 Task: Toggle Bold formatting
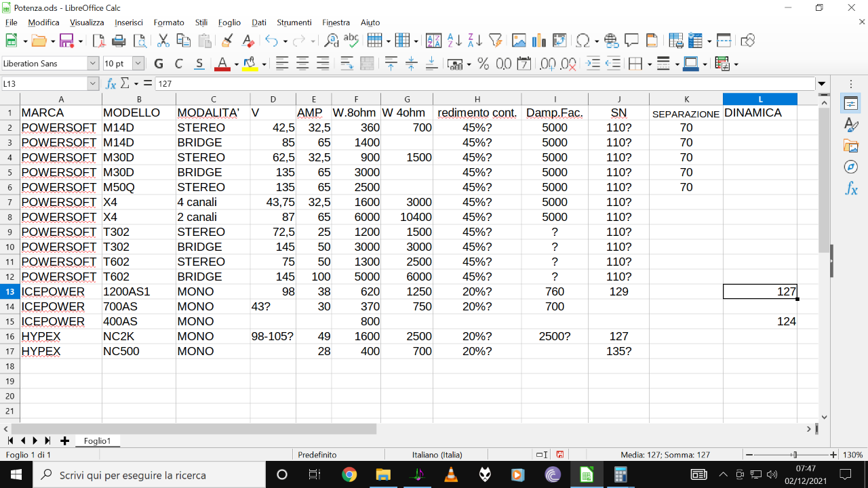pyautogui.click(x=159, y=64)
